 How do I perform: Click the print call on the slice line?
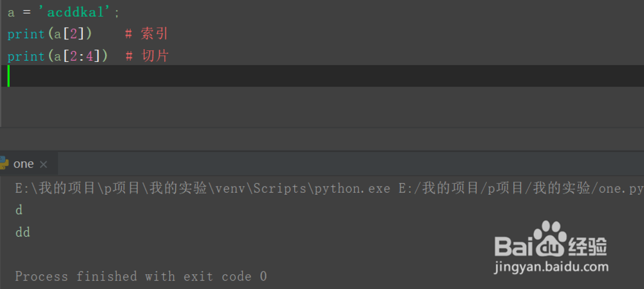pos(26,56)
